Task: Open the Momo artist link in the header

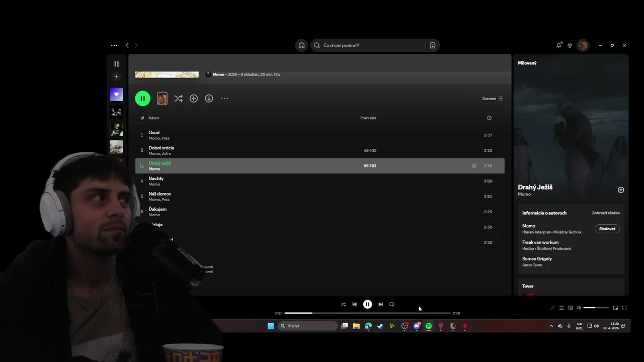Action: coord(218,74)
